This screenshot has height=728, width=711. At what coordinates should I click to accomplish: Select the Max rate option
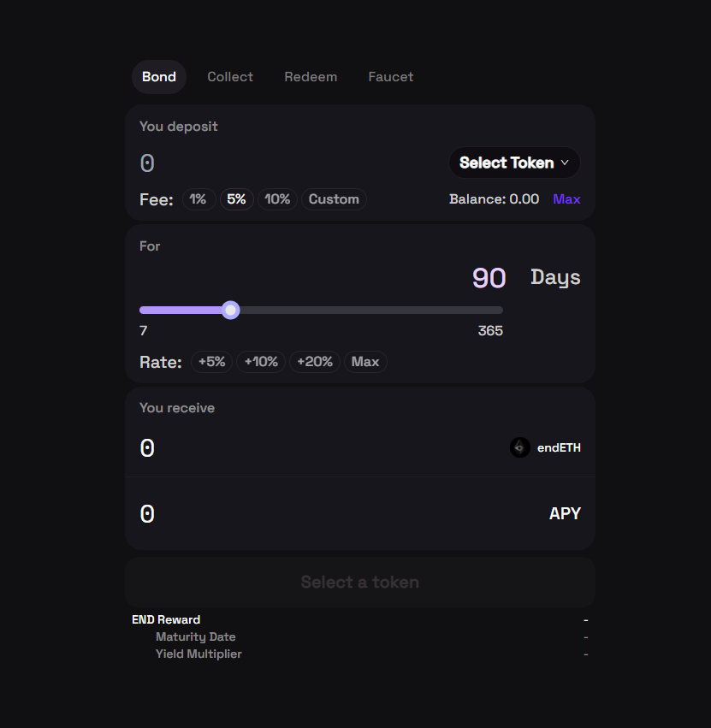pos(365,362)
